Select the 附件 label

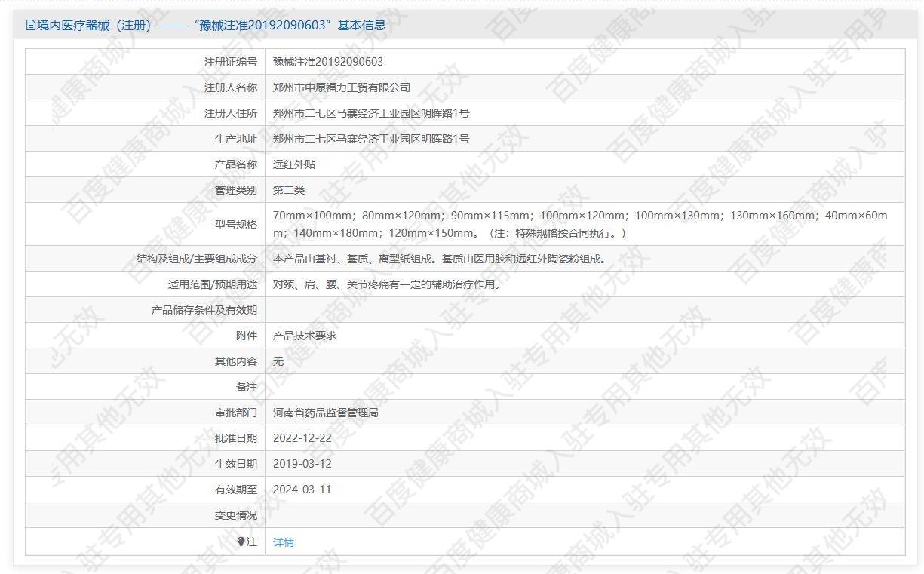click(x=247, y=336)
